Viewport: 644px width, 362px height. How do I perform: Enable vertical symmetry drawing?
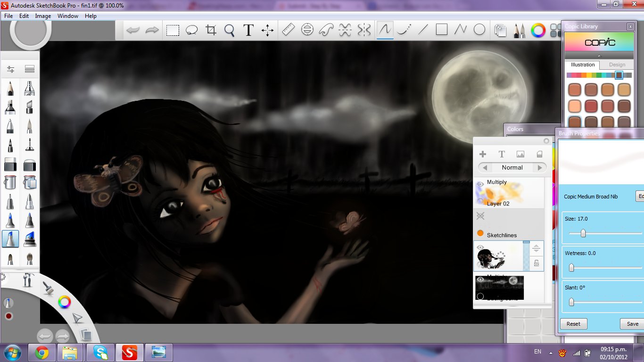click(x=364, y=30)
